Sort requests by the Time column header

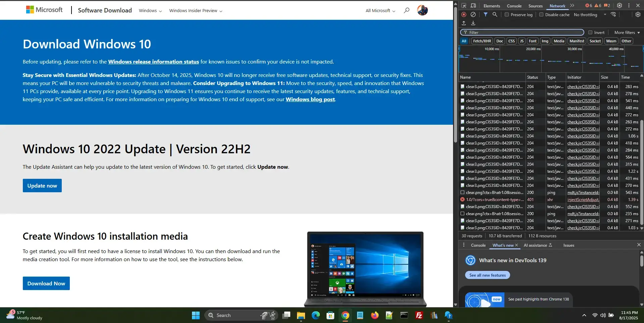tap(630, 77)
